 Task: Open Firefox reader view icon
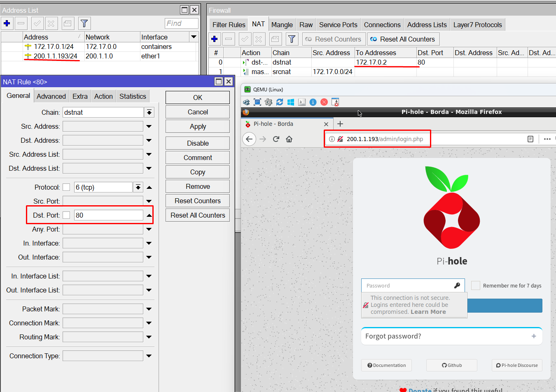530,139
